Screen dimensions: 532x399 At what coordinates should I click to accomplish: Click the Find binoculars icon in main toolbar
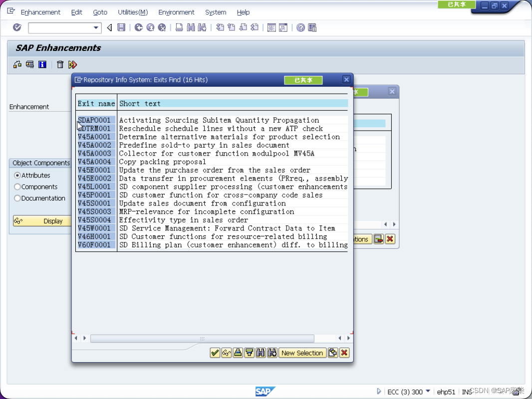pyautogui.click(x=191, y=27)
